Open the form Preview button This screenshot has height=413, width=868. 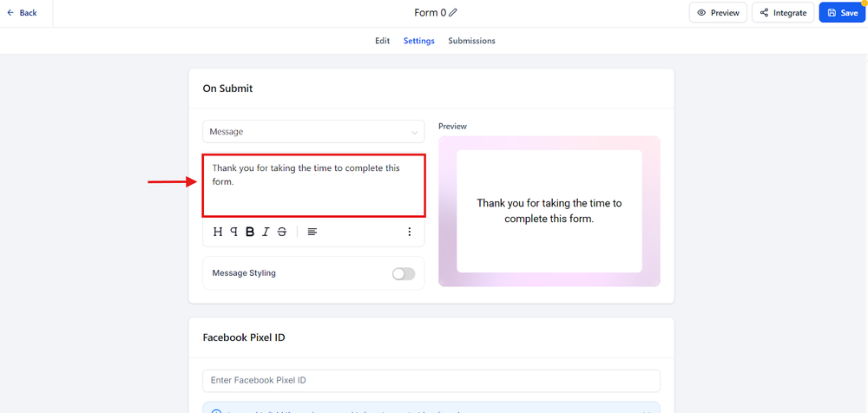click(x=718, y=13)
